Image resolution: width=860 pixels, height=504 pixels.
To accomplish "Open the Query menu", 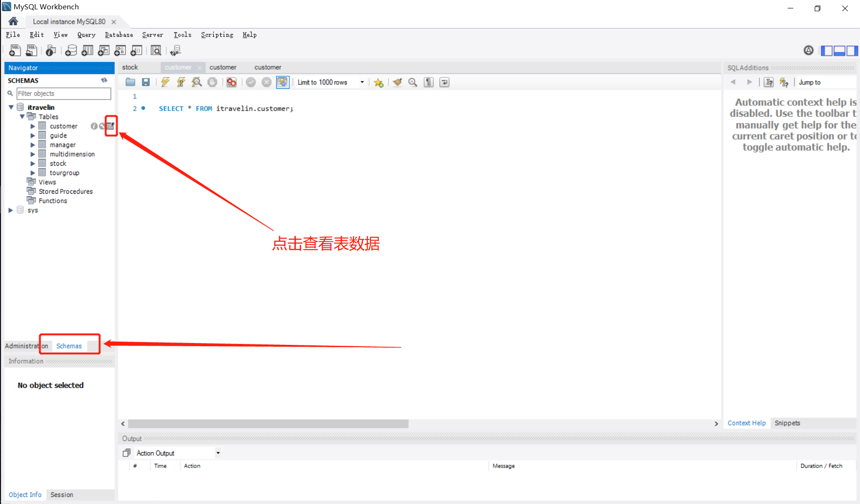I will 86,35.
